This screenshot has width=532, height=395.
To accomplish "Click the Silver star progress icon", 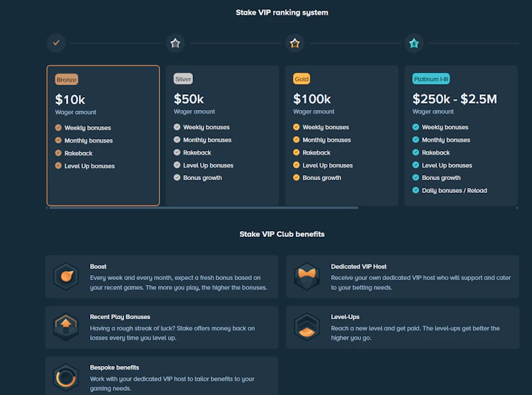I will (x=175, y=43).
